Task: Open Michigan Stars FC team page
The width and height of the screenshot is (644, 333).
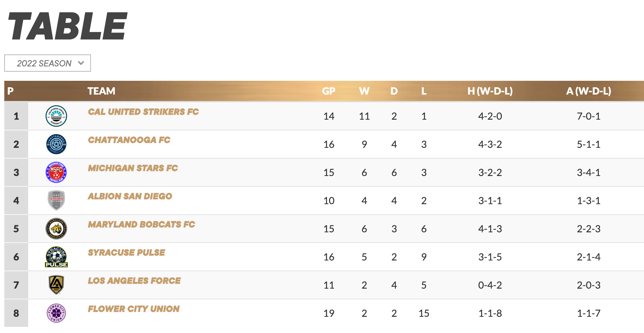Action: [x=133, y=168]
